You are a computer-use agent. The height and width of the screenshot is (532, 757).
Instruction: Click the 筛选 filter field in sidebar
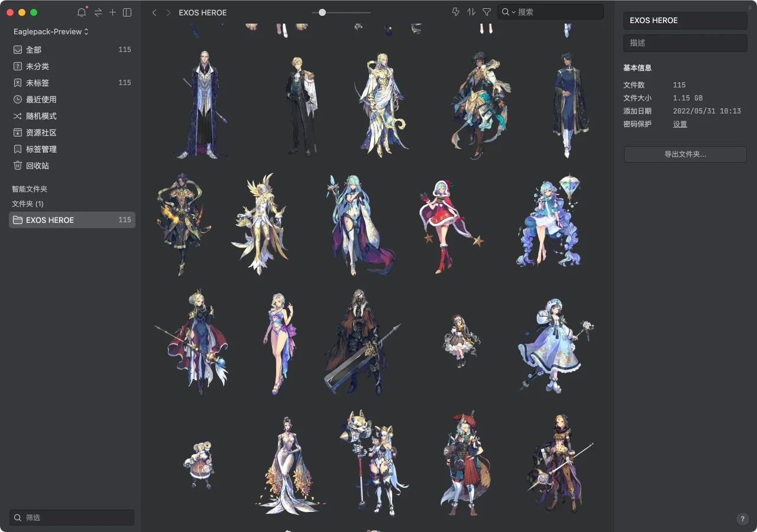(72, 517)
